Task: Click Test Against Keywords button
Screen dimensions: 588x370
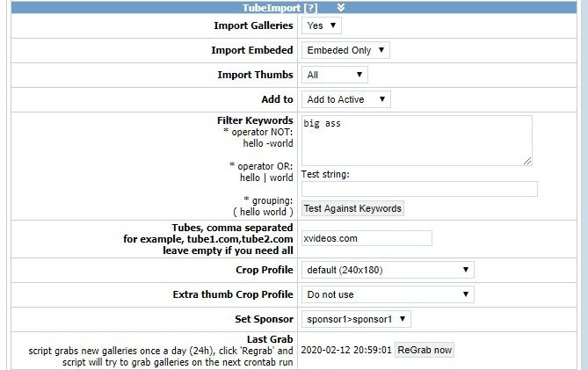Action: [x=352, y=208]
